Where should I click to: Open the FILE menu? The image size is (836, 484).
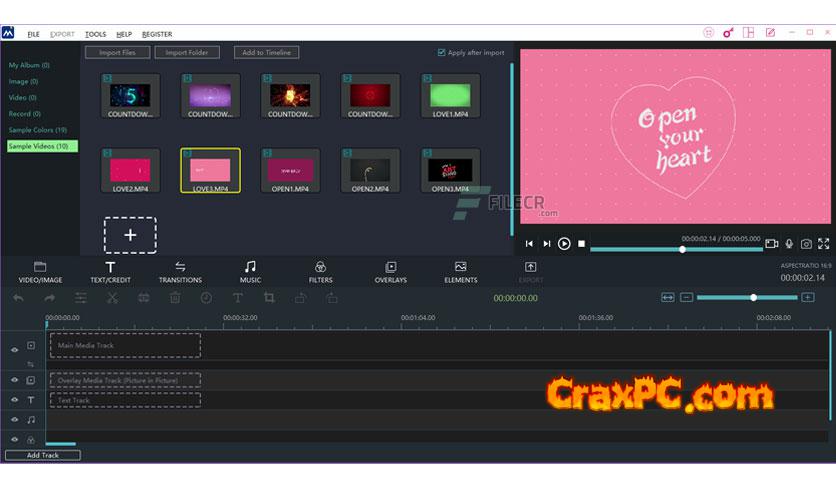(33, 34)
